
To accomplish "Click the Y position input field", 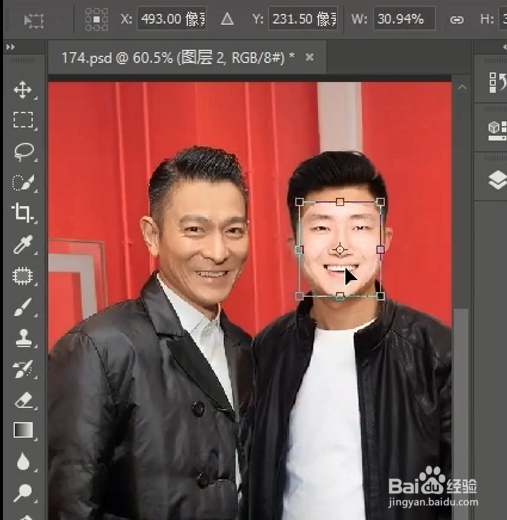I will pos(303,19).
